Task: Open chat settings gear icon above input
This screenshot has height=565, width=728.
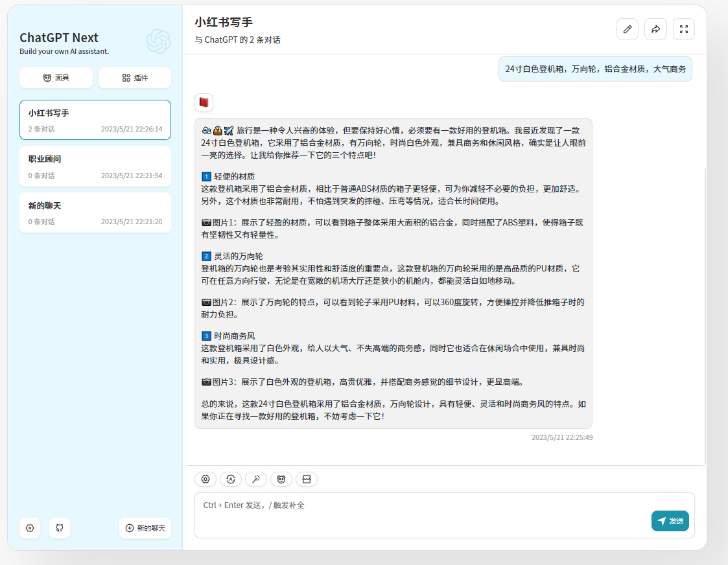Action: 205,479
